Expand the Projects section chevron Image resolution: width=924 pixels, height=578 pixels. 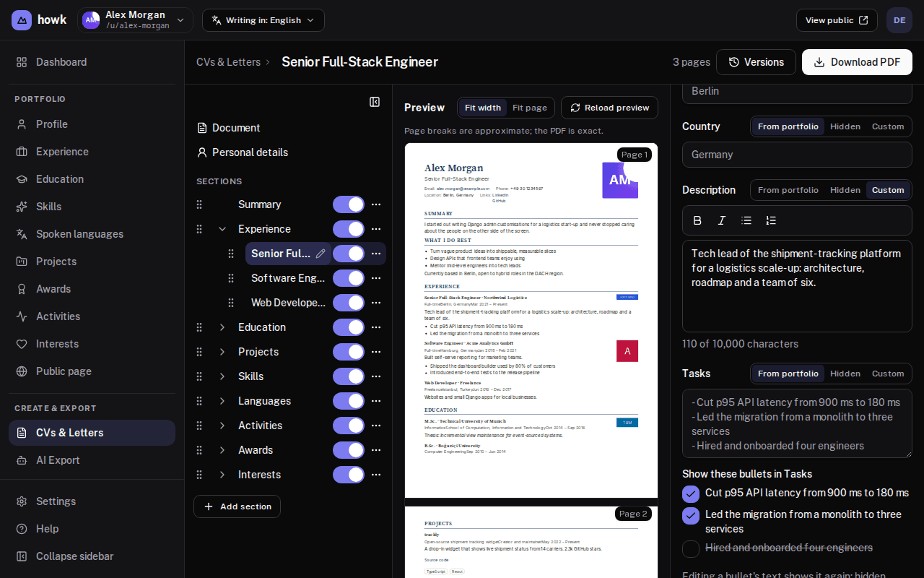pyautogui.click(x=222, y=352)
